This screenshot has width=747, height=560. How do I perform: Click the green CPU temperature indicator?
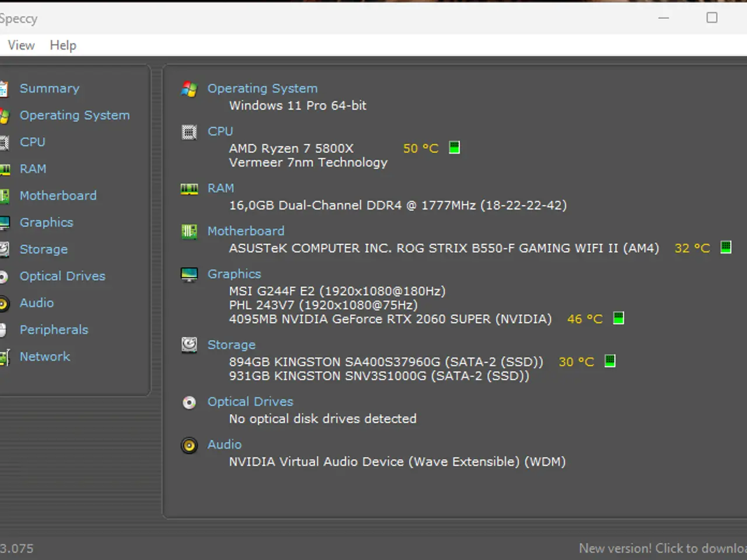pyautogui.click(x=454, y=148)
